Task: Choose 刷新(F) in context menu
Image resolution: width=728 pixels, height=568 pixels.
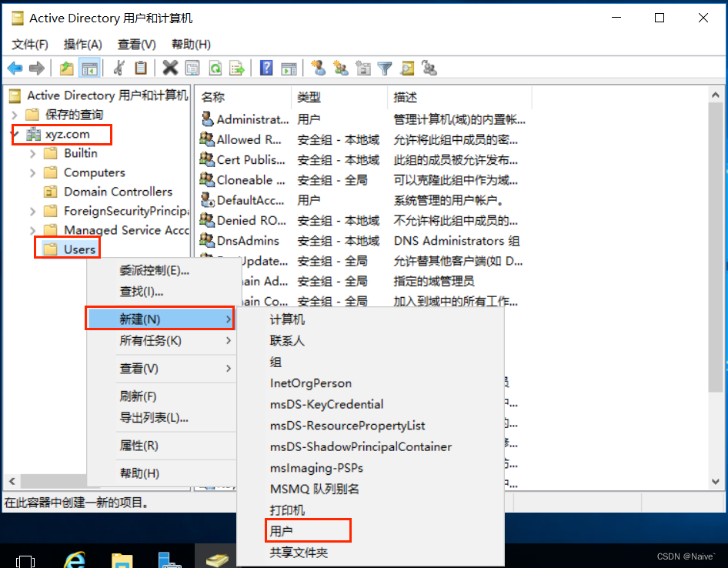Action: point(161,396)
